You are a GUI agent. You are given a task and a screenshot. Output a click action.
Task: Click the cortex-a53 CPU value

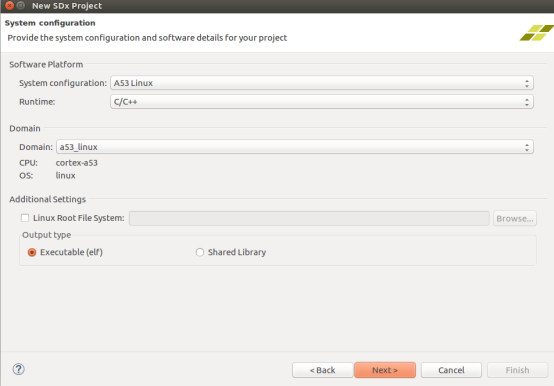[x=77, y=163]
